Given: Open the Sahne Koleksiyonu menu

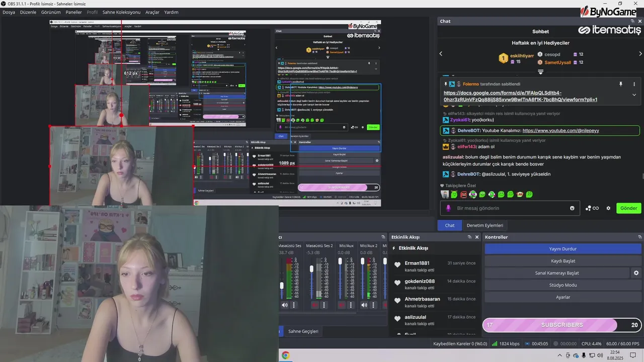Looking at the screenshot, I should 121,12.
